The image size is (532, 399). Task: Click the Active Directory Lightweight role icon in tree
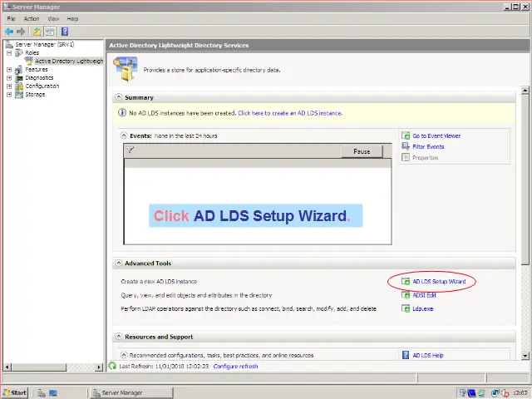click(29, 61)
